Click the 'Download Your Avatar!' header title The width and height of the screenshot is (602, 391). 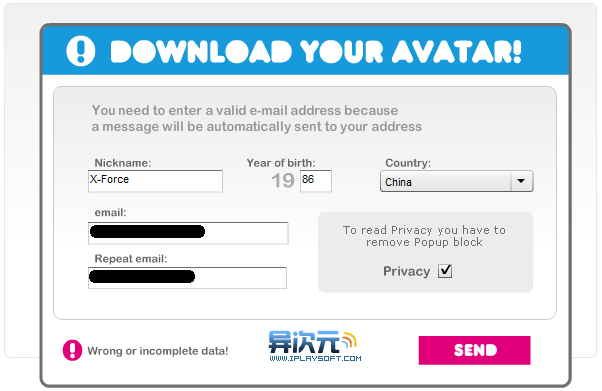point(316,51)
